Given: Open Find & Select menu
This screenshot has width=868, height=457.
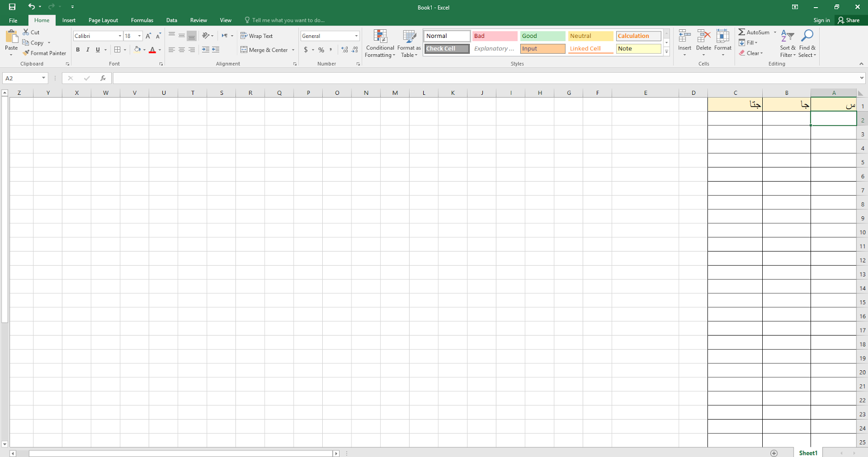Looking at the screenshot, I should tap(807, 43).
